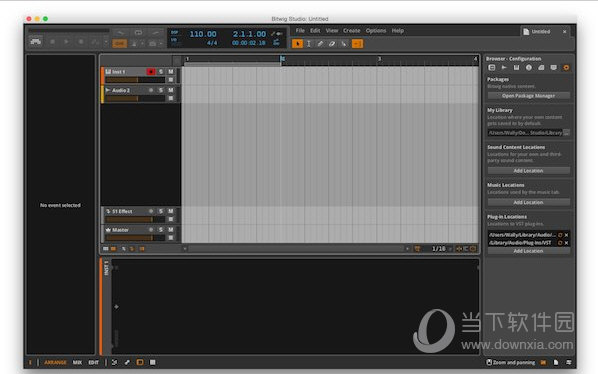Adjust the Inst 1 track volume slider
The width and height of the screenshot is (598, 374).
tap(135, 80)
